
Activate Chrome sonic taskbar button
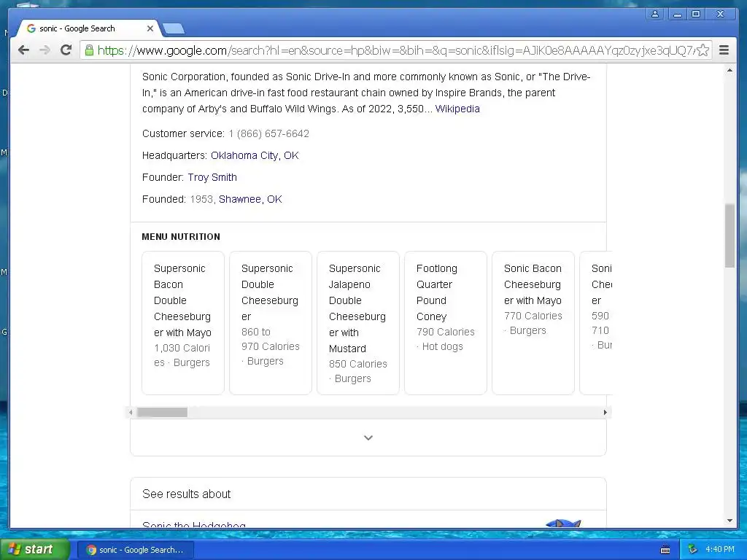pyautogui.click(x=135, y=550)
